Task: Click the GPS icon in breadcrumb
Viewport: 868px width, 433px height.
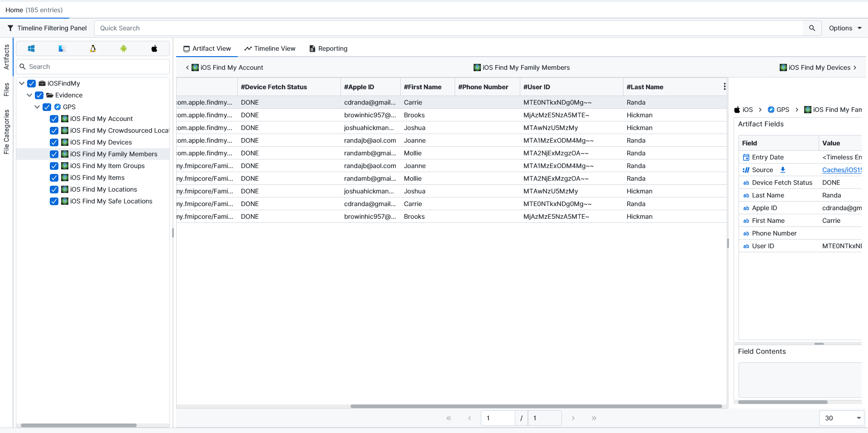Action: 771,110
